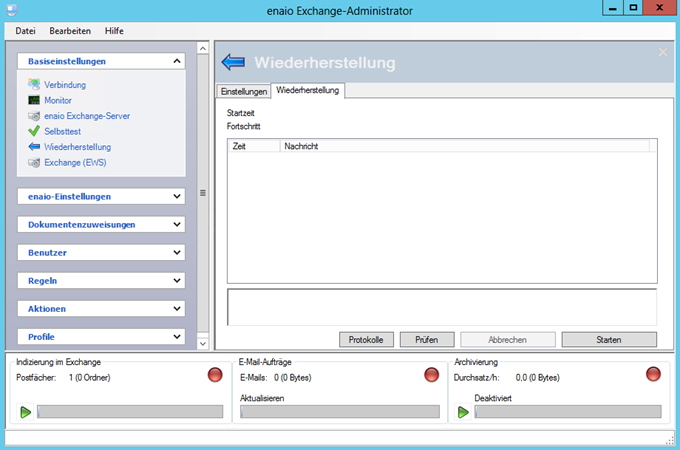Open the Datei menu

coord(26,31)
